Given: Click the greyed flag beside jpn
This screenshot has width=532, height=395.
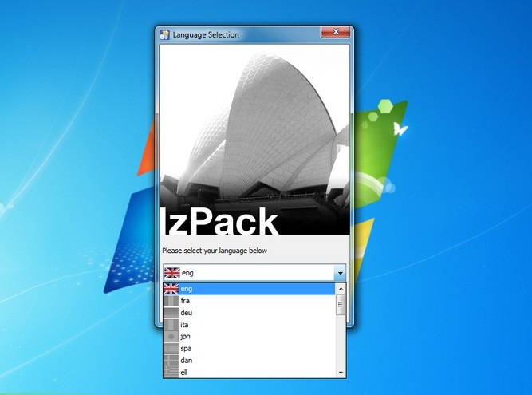Looking at the screenshot, I should click(x=171, y=337).
